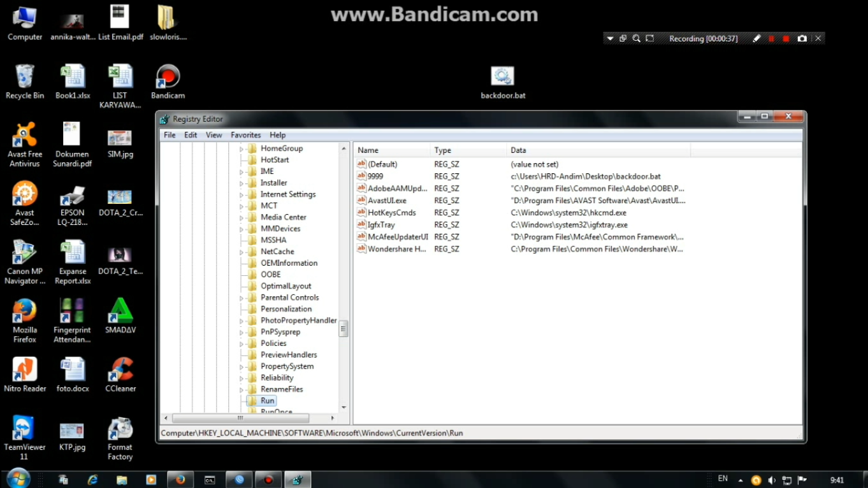Expand the Media Center key
The image size is (868, 488).
(242, 218)
